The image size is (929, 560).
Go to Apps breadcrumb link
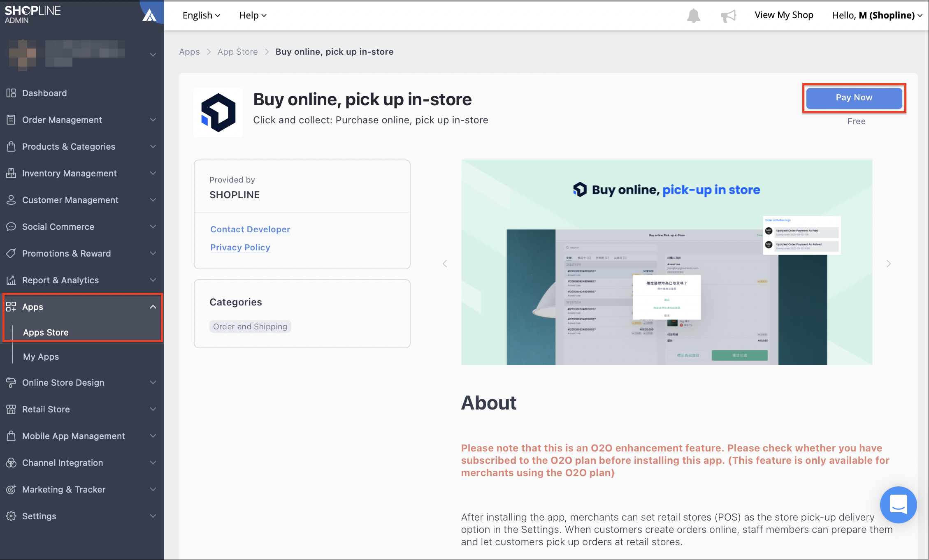[189, 52]
